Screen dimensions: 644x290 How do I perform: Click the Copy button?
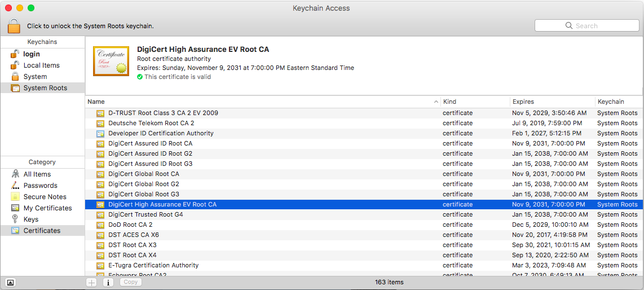131,282
